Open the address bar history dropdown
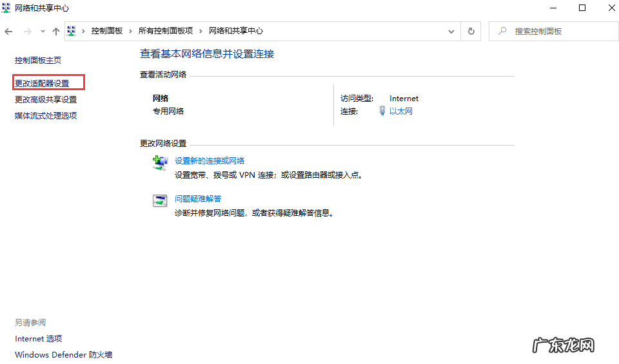Viewport: 619px width, 364px height. tap(451, 32)
